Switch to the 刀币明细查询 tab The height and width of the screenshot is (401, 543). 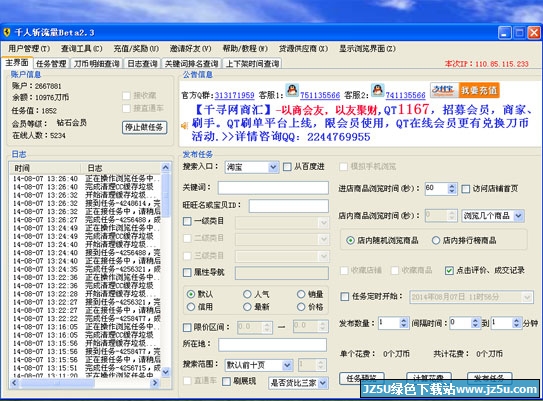point(97,63)
